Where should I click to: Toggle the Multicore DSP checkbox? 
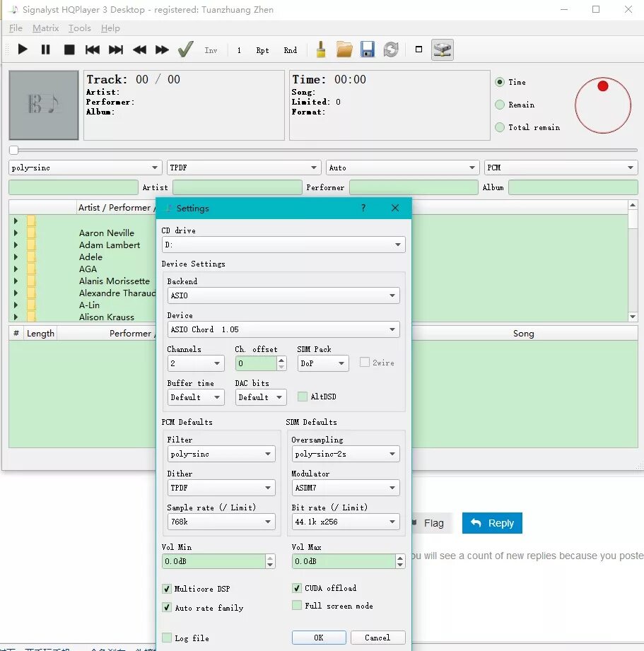[x=167, y=589]
